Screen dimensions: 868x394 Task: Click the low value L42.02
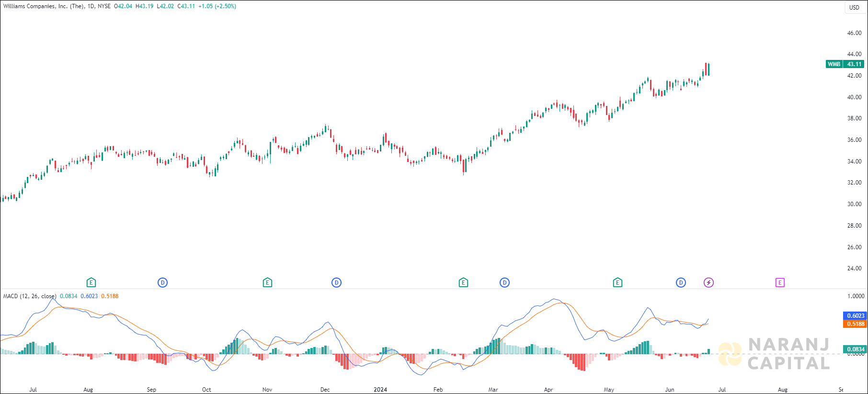click(165, 6)
